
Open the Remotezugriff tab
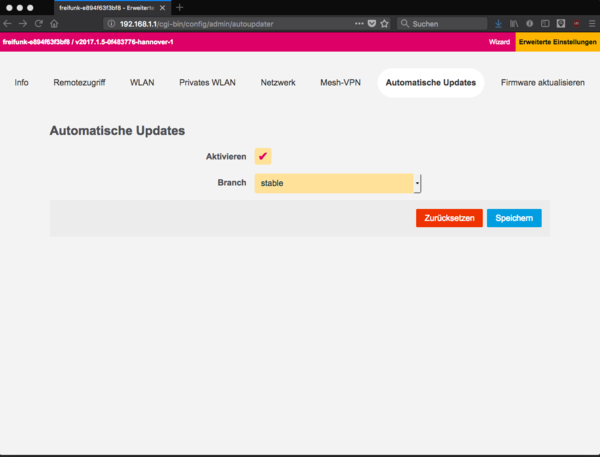(79, 83)
